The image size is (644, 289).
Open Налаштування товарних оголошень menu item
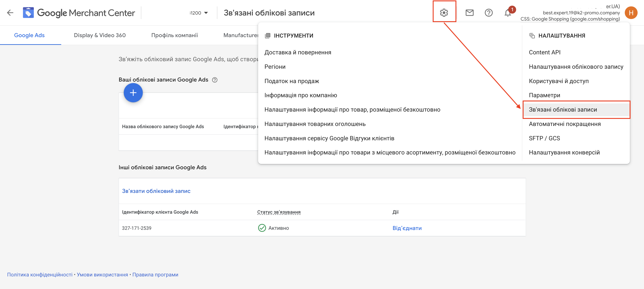click(315, 124)
